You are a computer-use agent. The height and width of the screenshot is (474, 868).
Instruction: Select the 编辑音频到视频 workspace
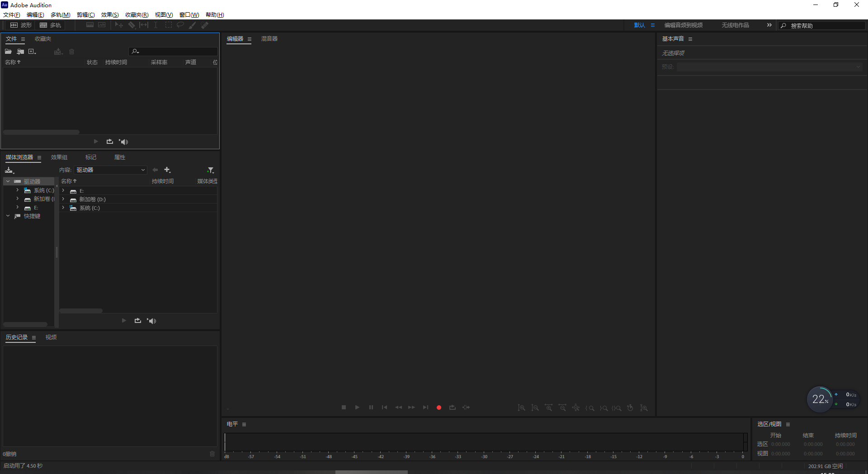click(x=683, y=25)
